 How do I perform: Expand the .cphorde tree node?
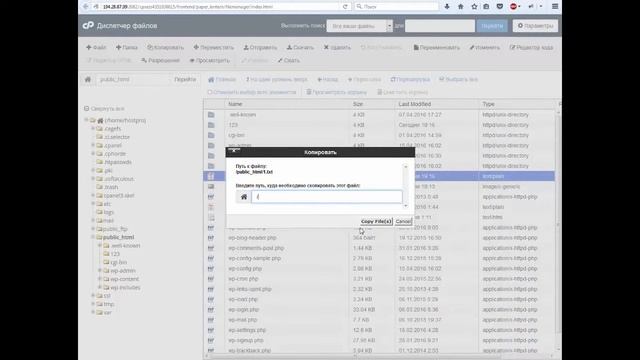click(x=93, y=153)
